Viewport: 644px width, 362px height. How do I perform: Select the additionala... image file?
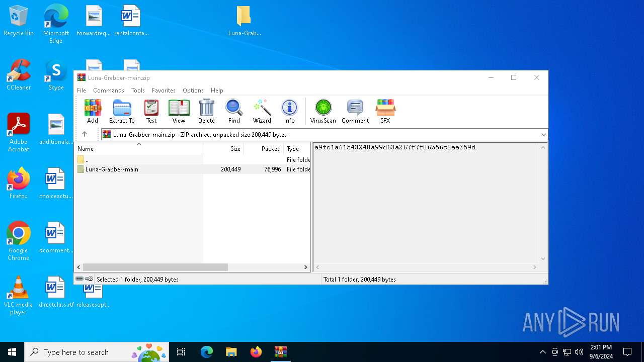coord(56,129)
